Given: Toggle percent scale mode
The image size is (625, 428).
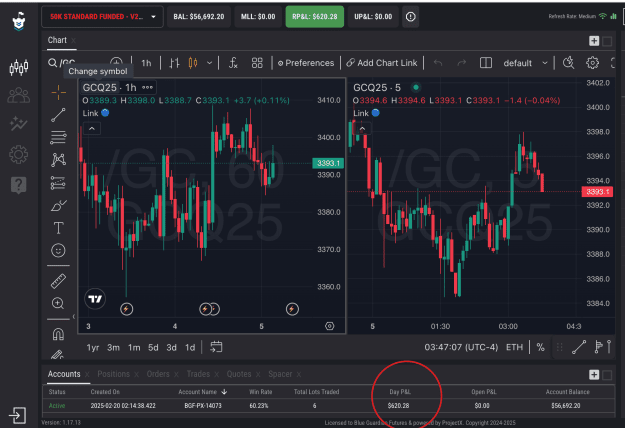Looking at the screenshot, I should 540,348.
